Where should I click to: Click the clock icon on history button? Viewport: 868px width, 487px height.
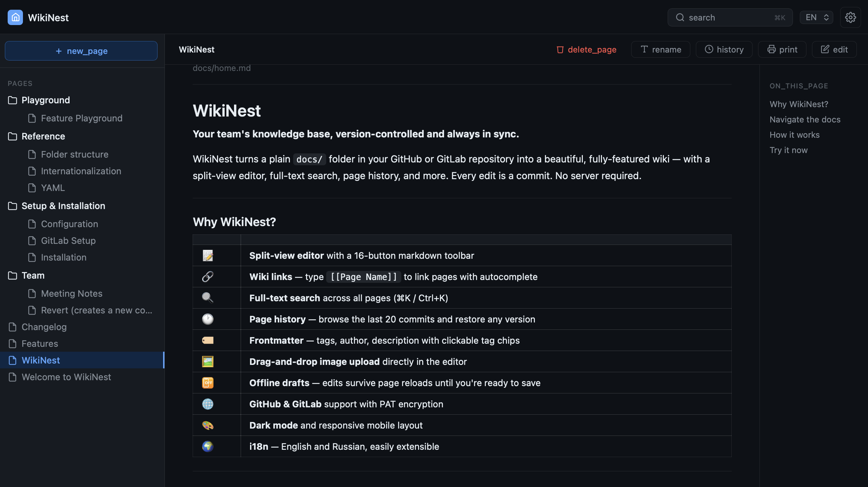709,49
